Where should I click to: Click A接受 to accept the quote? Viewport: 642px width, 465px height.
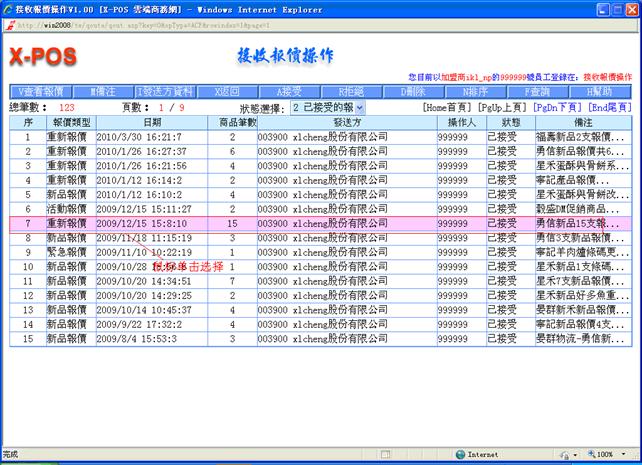289,91
